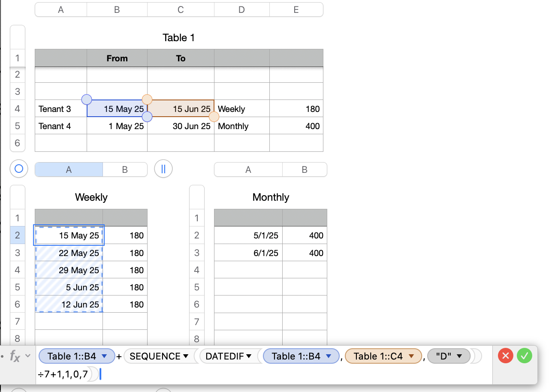Select column C header of Table 1
Screen dimensions: 555x392
[181, 9]
